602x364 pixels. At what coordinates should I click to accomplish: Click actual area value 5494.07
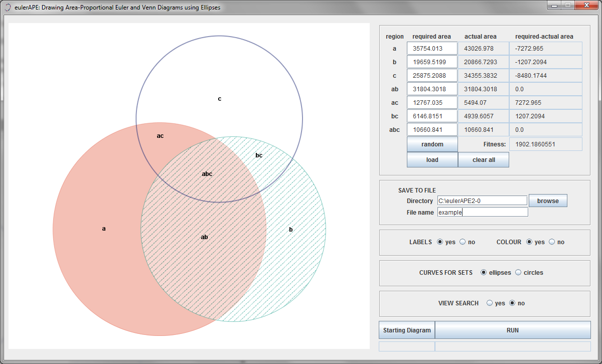(484, 103)
